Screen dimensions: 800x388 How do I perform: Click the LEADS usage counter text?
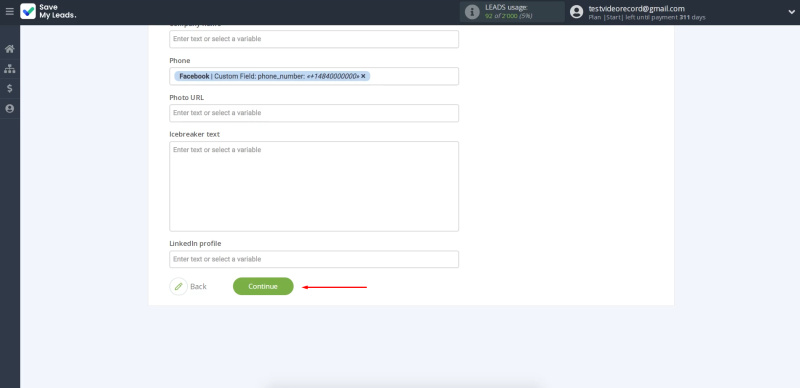click(x=509, y=16)
